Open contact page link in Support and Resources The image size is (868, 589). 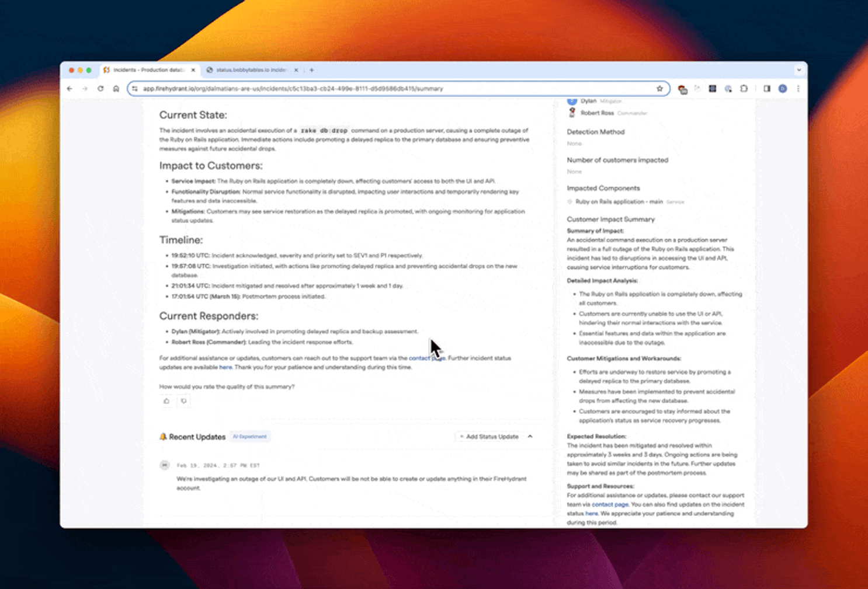point(610,504)
